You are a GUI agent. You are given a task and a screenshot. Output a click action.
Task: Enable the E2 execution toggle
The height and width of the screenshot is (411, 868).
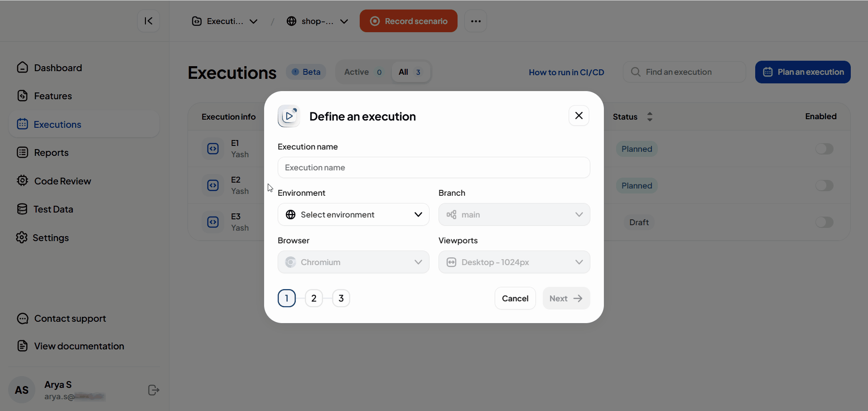click(x=824, y=186)
